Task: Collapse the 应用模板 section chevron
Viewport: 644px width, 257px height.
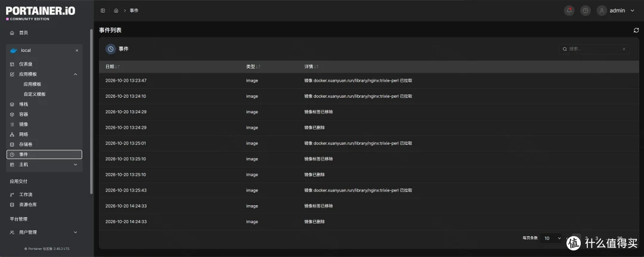Action: tap(75, 75)
